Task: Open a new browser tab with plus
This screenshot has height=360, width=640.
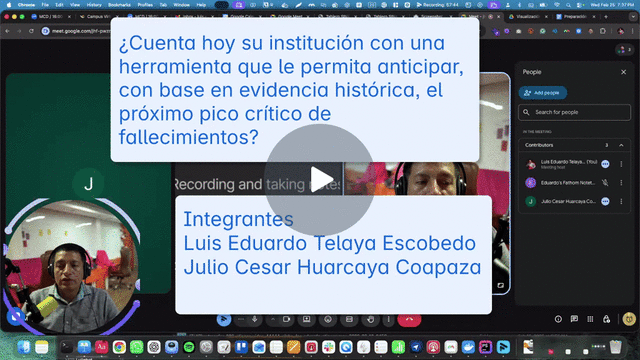Action: (x=606, y=17)
